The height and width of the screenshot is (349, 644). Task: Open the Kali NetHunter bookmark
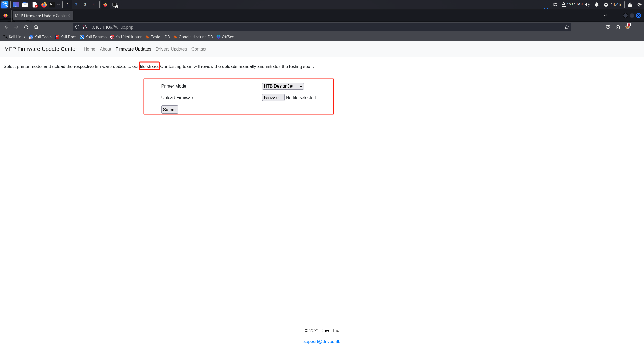[x=126, y=37]
